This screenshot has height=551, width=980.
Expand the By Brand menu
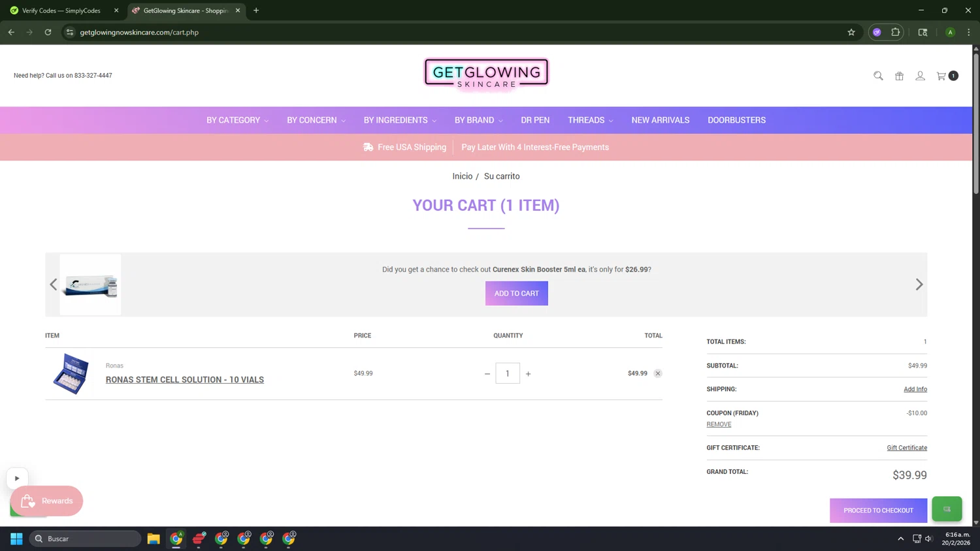479,120
